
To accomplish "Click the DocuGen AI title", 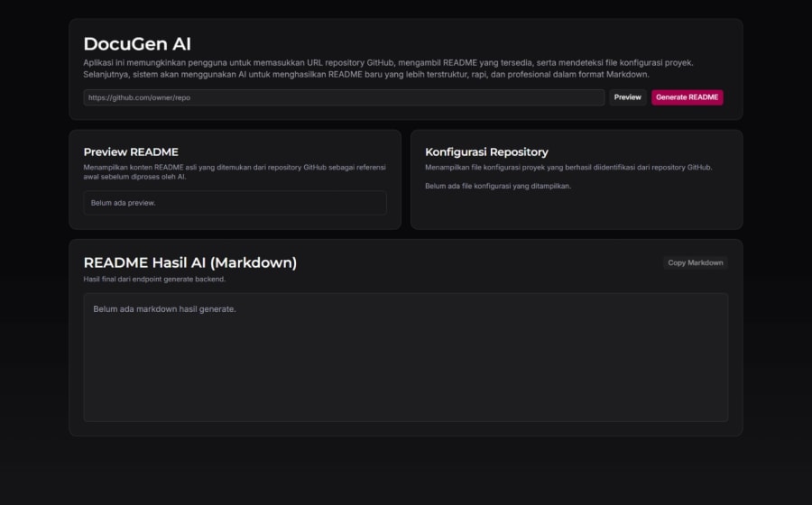I will pyautogui.click(x=137, y=44).
